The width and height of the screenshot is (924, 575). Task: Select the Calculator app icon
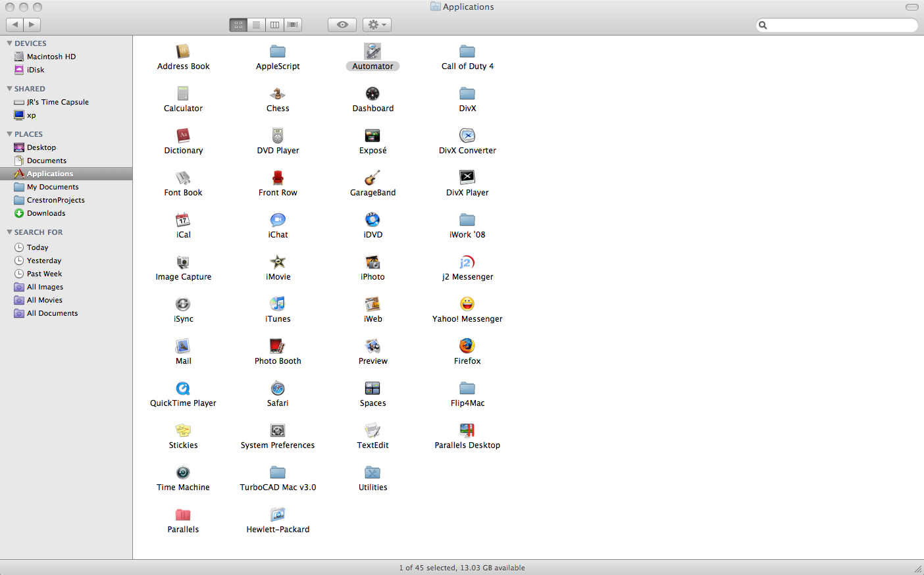(183, 93)
